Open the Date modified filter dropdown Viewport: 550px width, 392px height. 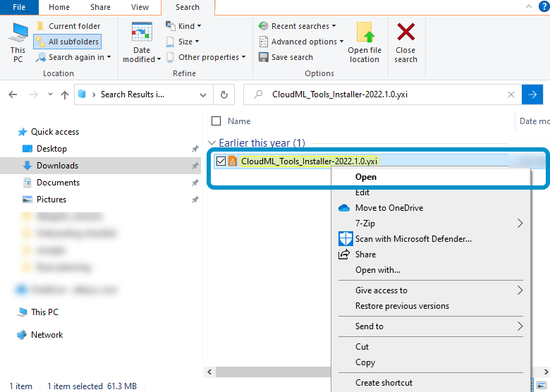tap(142, 43)
